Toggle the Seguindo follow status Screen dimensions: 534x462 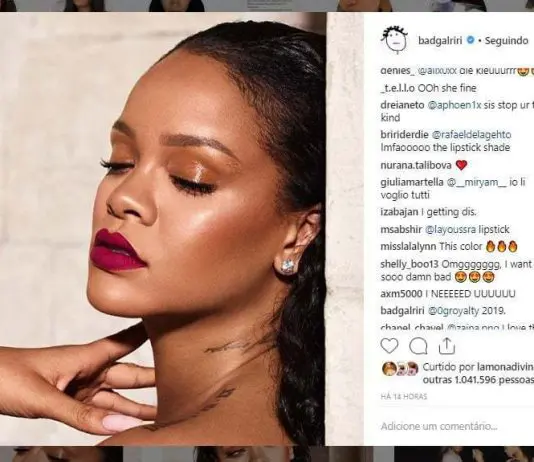(506, 41)
